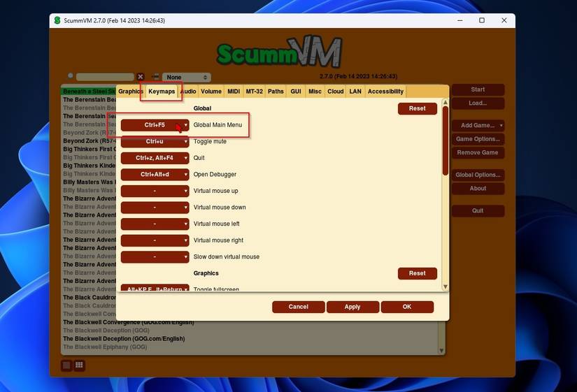
Task: Switch to the Paths tab
Action: coord(276,92)
